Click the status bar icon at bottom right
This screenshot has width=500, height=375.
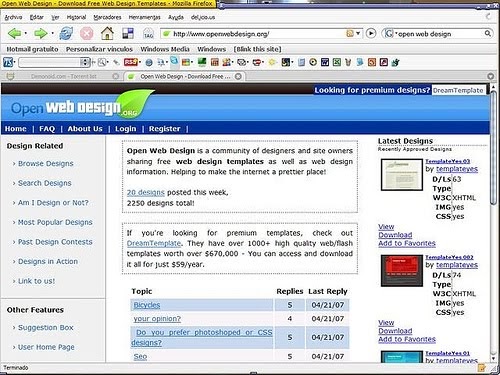tap(481, 368)
